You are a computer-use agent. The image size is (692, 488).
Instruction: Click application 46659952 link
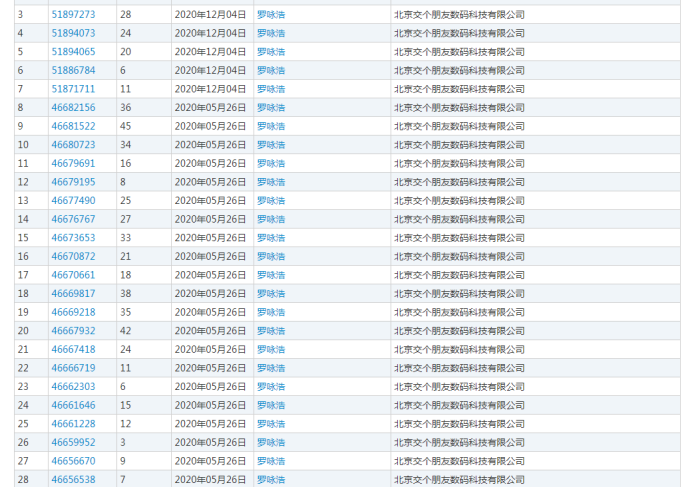(x=73, y=442)
